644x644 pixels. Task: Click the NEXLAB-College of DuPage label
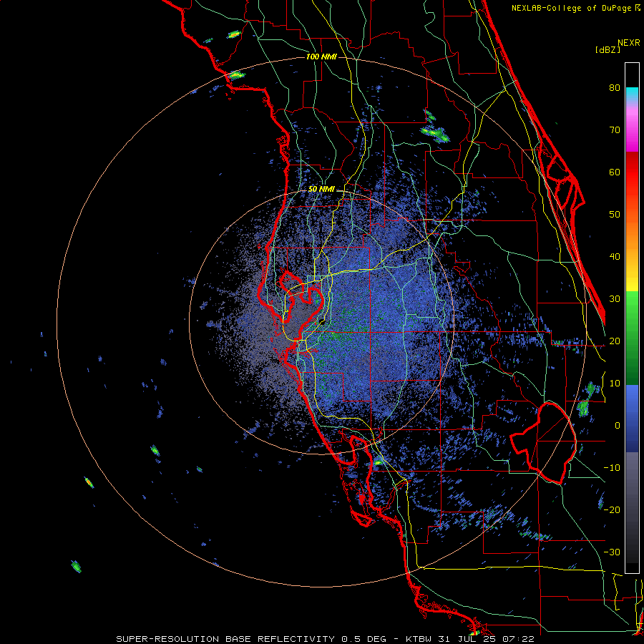click(x=576, y=8)
